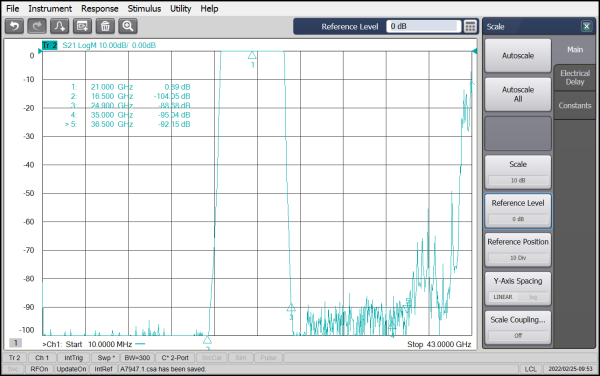Screen dimensions: 600x376
Task: Toggle Y-Axis Spacing linear/log switch
Action: click(518, 297)
